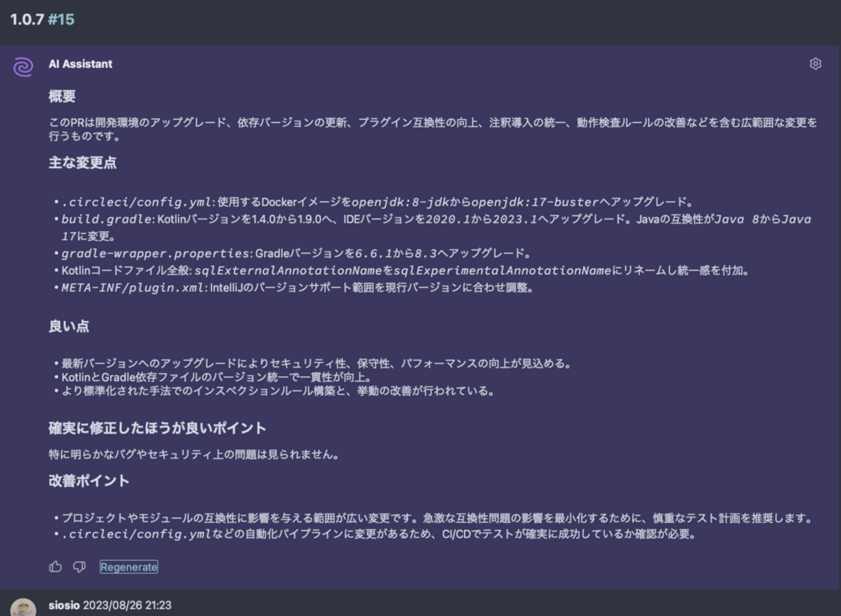Click the 2020.1 IDE version value
The height and width of the screenshot is (616, 841).
tap(448, 219)
